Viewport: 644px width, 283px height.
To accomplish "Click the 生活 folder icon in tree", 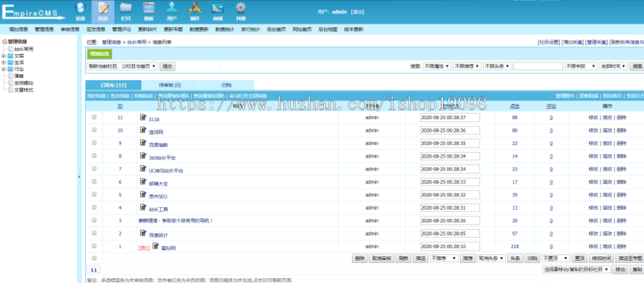I will click(x=10, y=62).
